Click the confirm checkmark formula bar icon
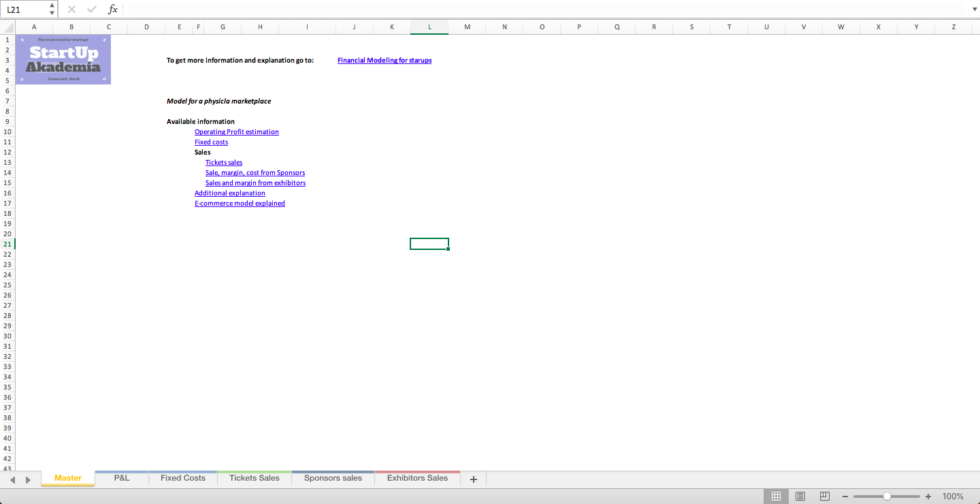This screenshot has height=504, width=980. 92,10
